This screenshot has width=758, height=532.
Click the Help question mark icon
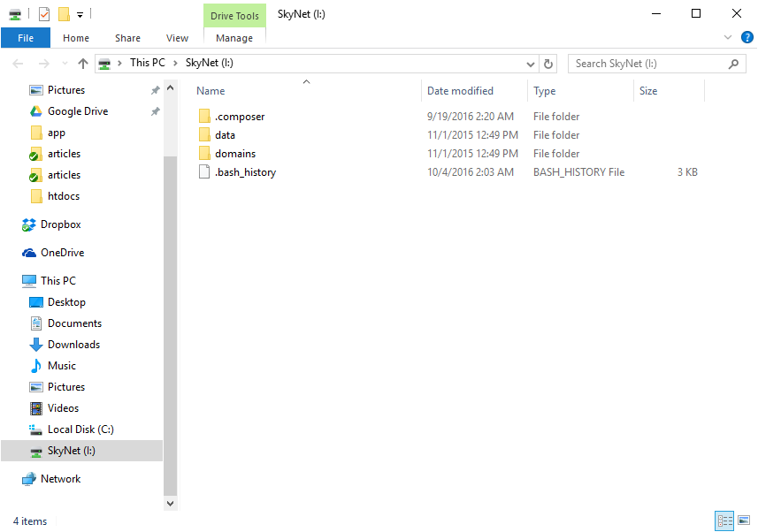tap(747, 37)
